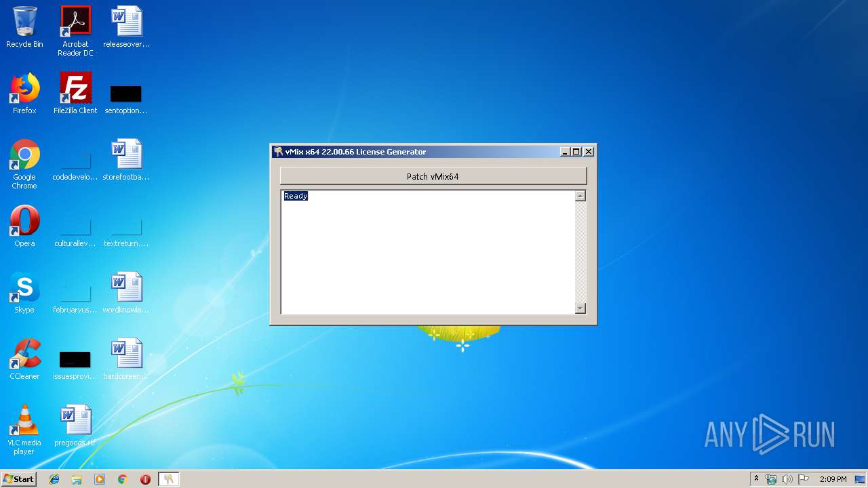This screenshot has width=868, height=488.
Task: Select the VLC media player shortcut
Action: pos(24,430)
